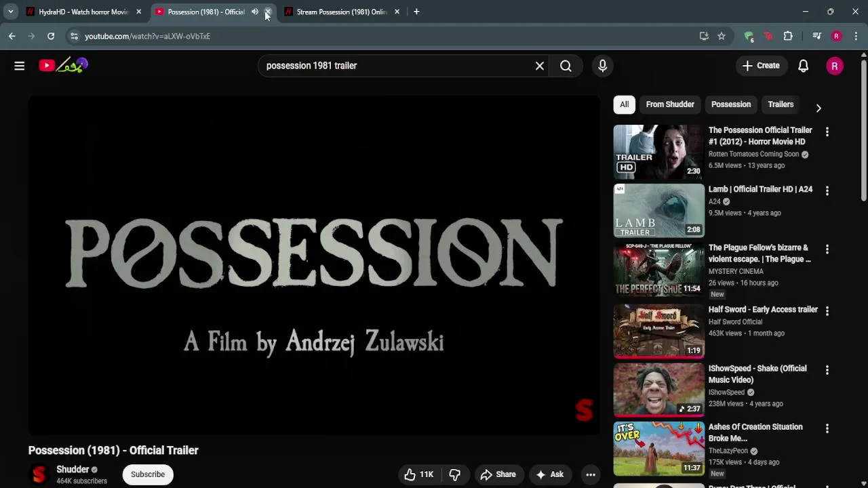
Task: Open The Possession 2012 trailer thumbnail
Action: (x=659, y=151)
